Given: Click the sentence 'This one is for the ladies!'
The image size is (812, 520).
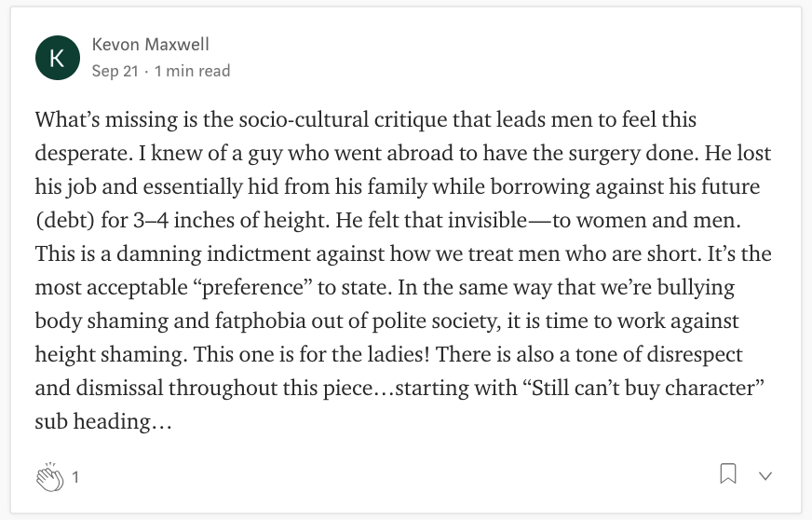Looking at the screenshot, I should click(311, 355).
